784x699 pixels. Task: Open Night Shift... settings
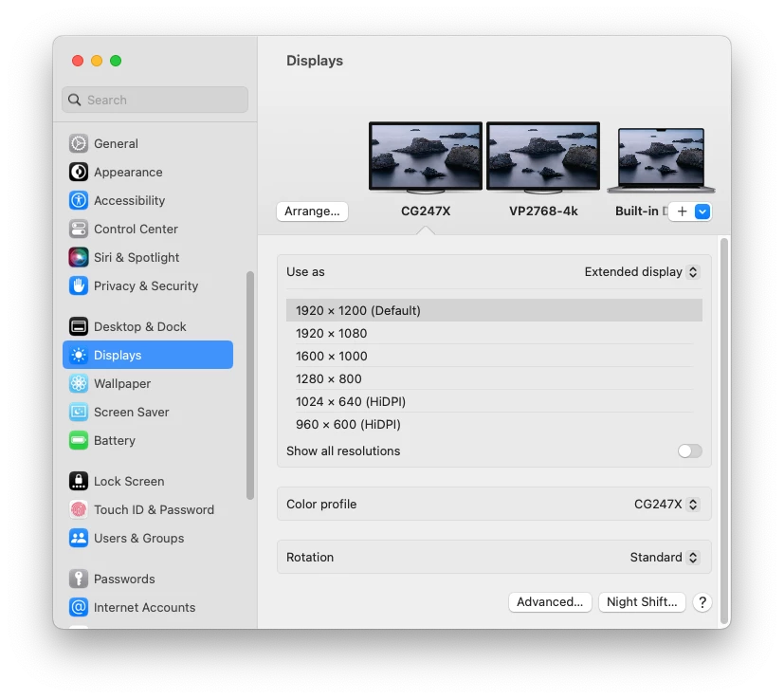click(642, 602)
